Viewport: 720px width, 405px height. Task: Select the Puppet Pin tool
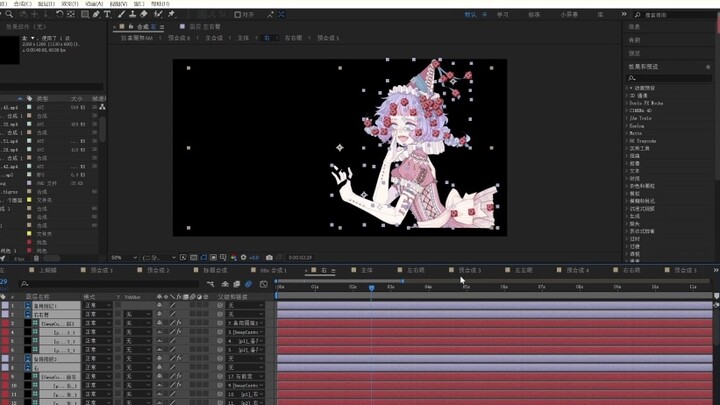point(172,14)
